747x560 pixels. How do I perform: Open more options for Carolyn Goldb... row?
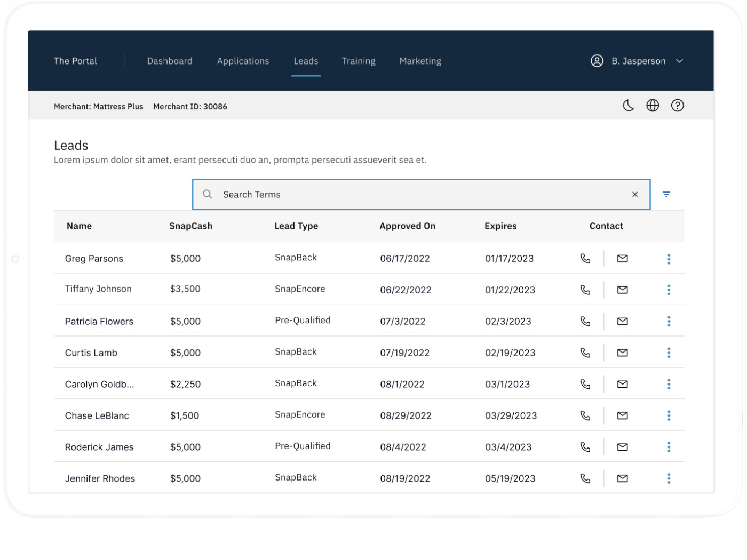[x=669, y=385]
